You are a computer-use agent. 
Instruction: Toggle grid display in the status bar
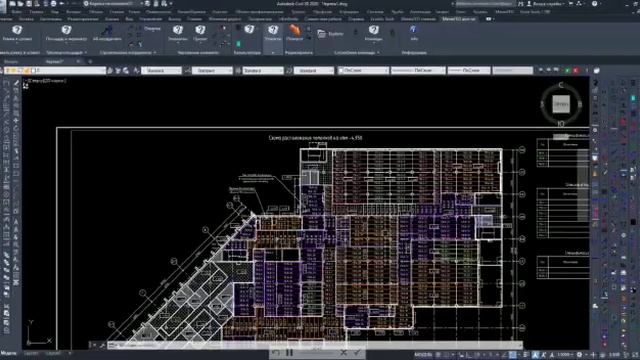[438, 355]
